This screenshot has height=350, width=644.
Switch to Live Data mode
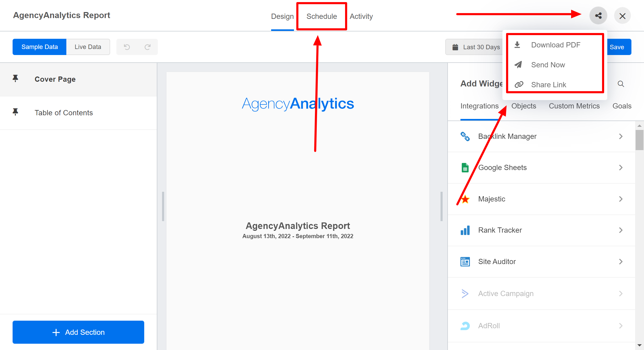88,47
